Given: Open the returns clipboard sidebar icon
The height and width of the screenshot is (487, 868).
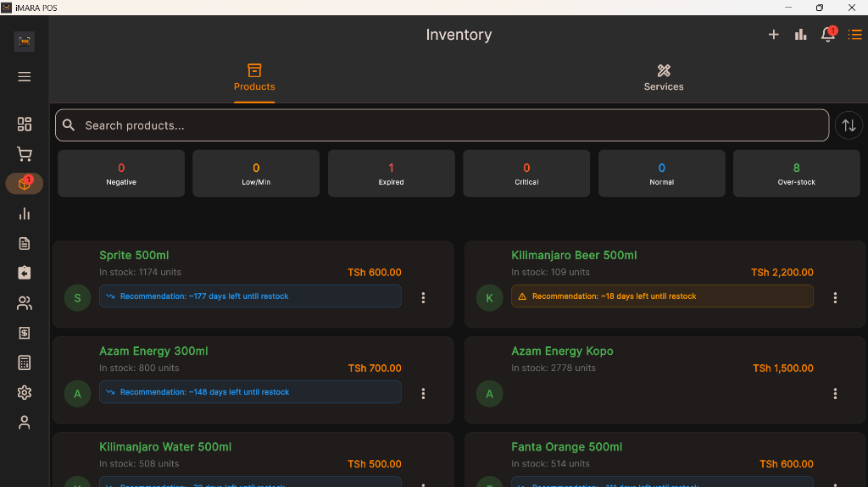Looking at the screenshot, I should pyautogui.click(x=24, y=273).
